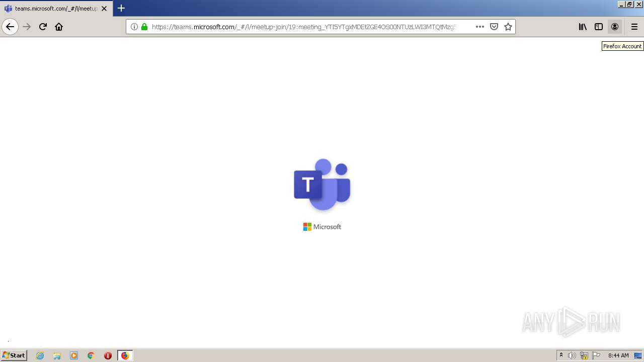Minimize the Firefox window
Image resolution: width=644 pixels, height=362 pixels.
621,4
